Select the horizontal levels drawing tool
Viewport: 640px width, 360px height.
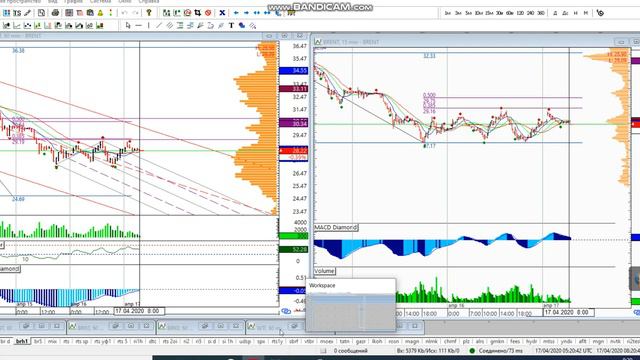(180, 26)
